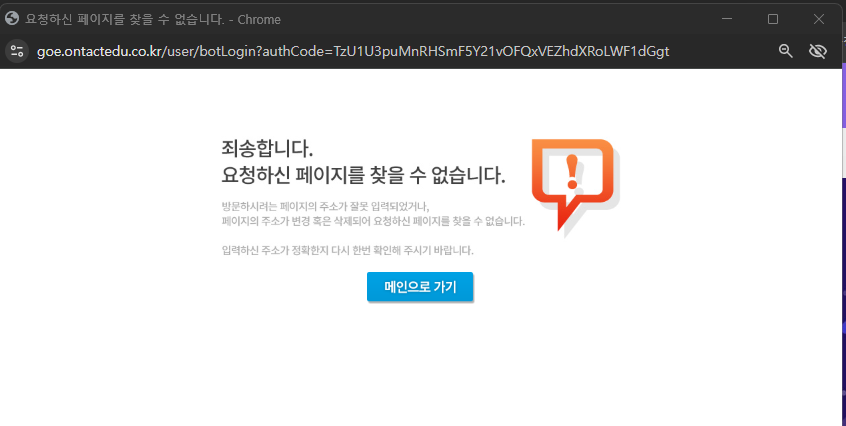
Task: Click the 요청하신 페이지를 찾을 수 없습니다 heading
Action: click(363, 175)
